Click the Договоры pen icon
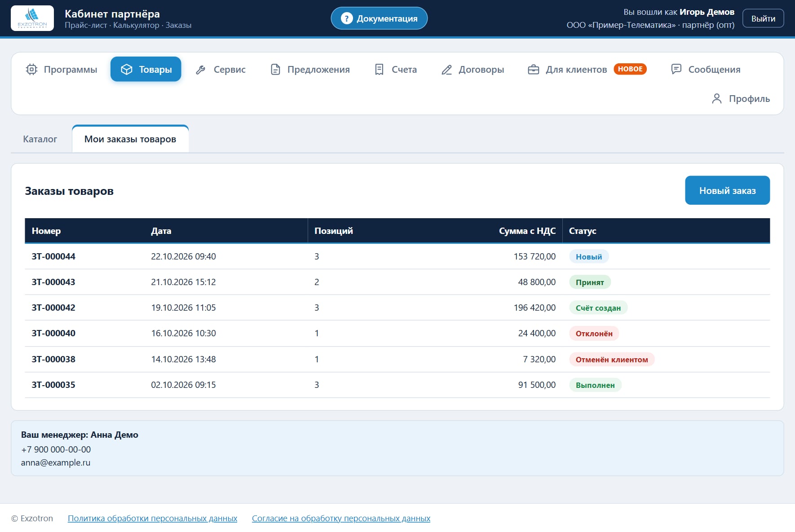 click(446, 70)
